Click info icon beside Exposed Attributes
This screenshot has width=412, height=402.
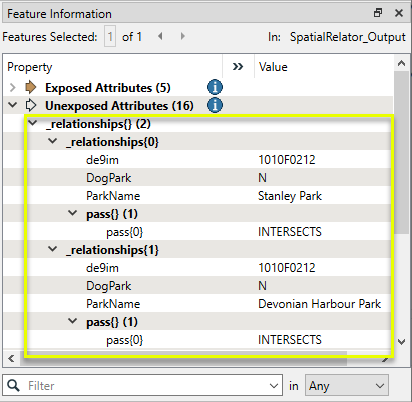(215, 87)
